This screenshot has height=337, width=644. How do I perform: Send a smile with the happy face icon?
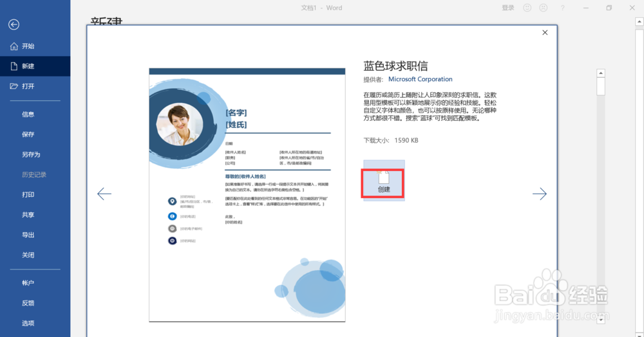coord(527,8)
